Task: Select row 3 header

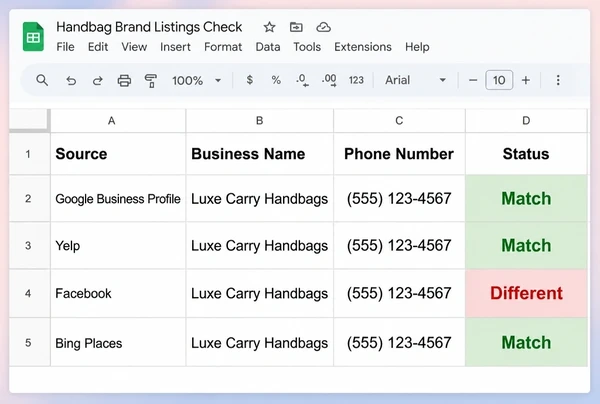Action: (x=29, y=246)
